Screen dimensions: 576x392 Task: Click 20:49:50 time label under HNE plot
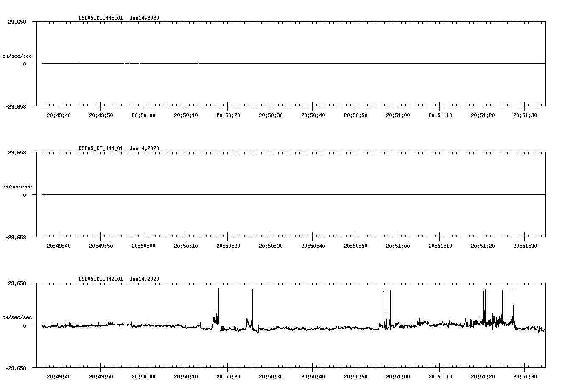click(101, 115)
